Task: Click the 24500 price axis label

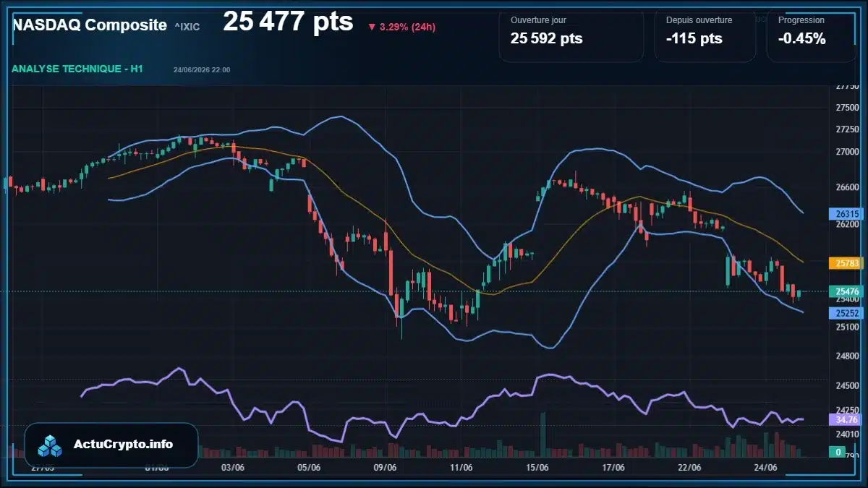Action: coord(846,386)
